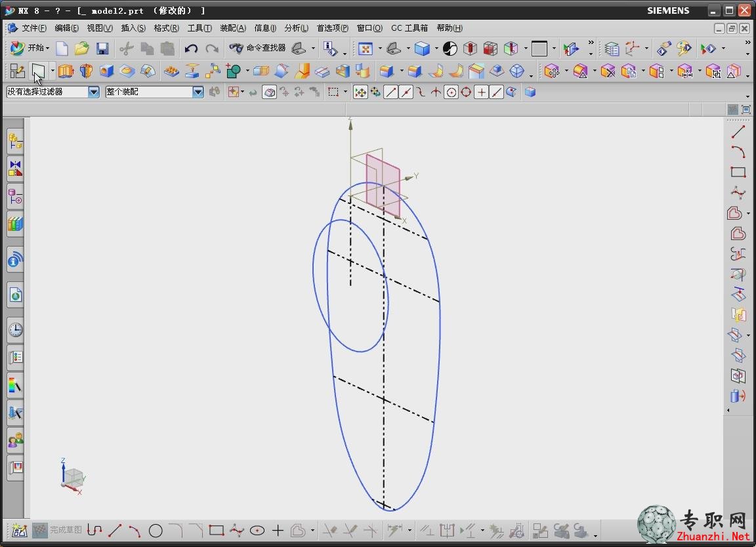Select the Profile sketch tool

[x=94, y=531]
